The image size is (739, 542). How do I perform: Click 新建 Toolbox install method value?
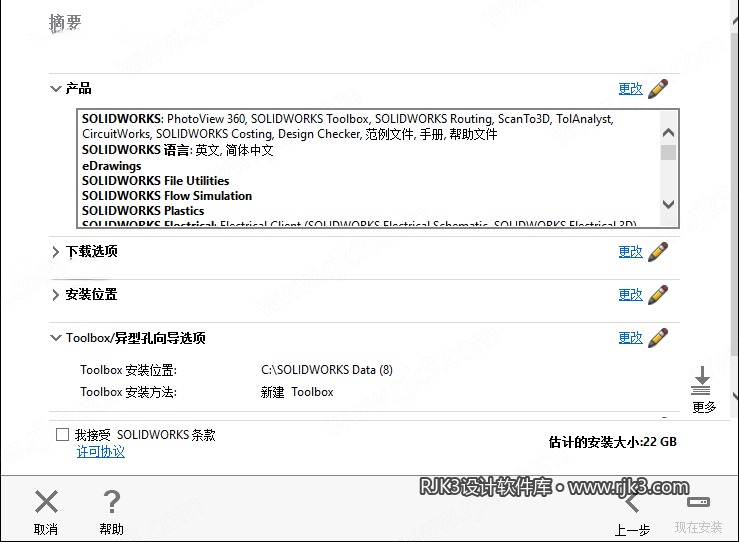tap(297, 392)
